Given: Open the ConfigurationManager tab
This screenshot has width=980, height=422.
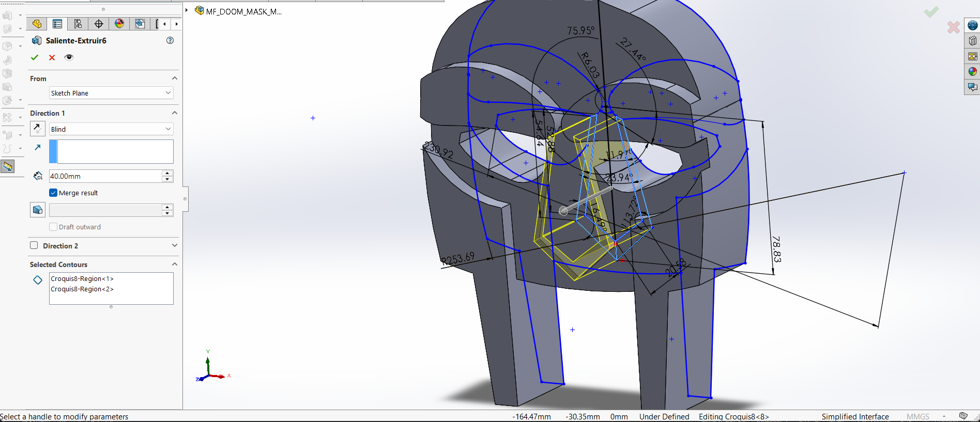Looking at the screenshot, I should [x=78, y=24].
